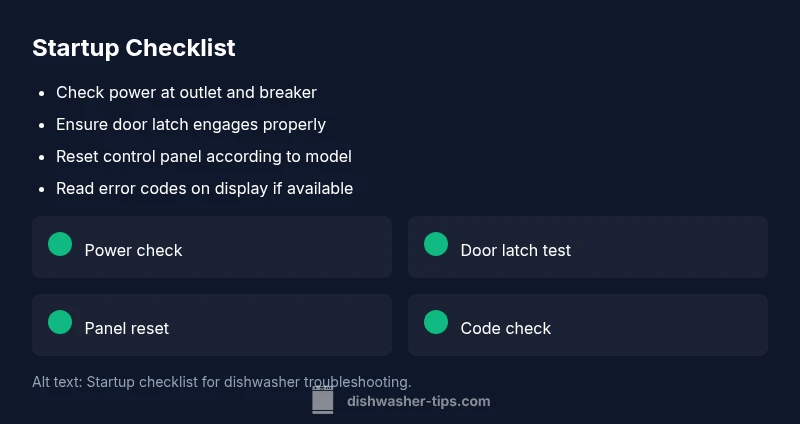This screenshot has width=800, height=424.
Task: Choose the Panel reset label
Action: 126,328
